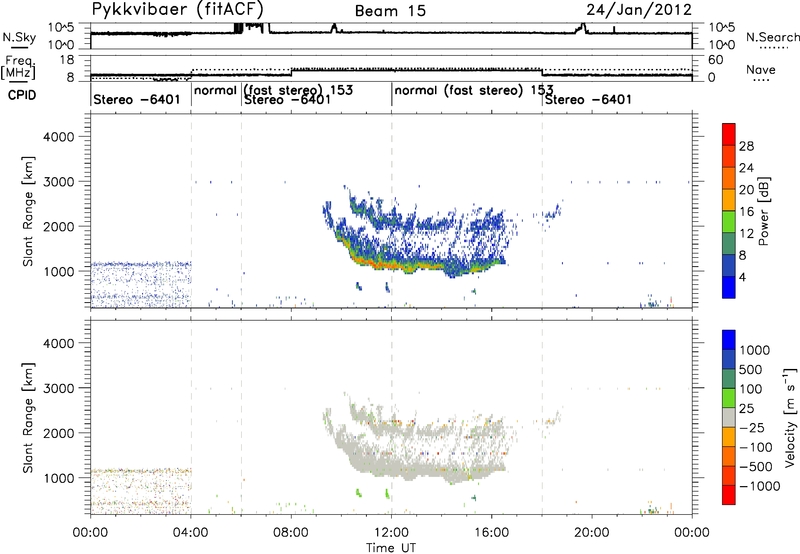Pick the bright blue top velocity colorbar segment
Viewport: 800px width, 554px height.
click(729, 340)
